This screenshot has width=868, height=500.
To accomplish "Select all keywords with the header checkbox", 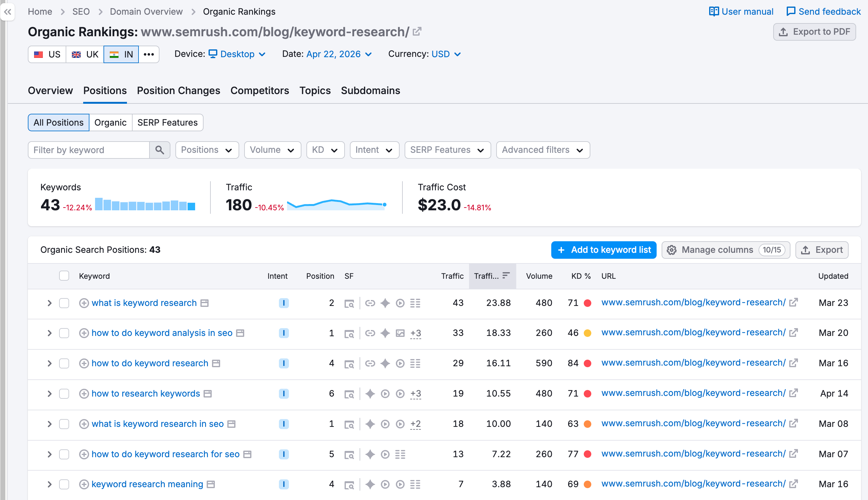I will tap(64, 276).
